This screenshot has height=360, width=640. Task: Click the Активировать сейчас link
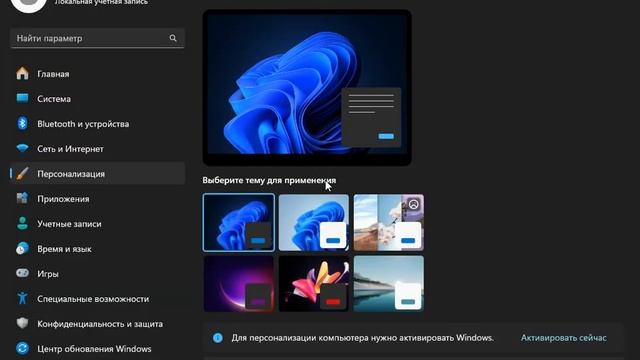564,338
